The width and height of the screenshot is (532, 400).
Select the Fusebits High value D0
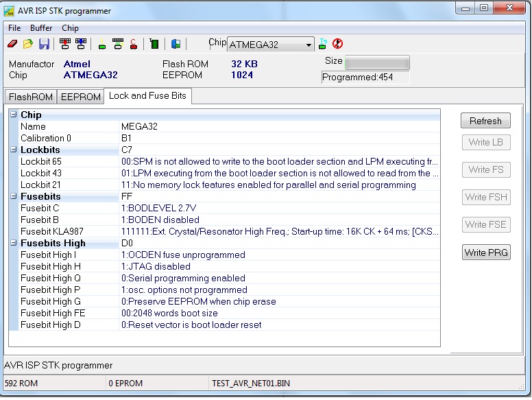click(x=127, y=243)
